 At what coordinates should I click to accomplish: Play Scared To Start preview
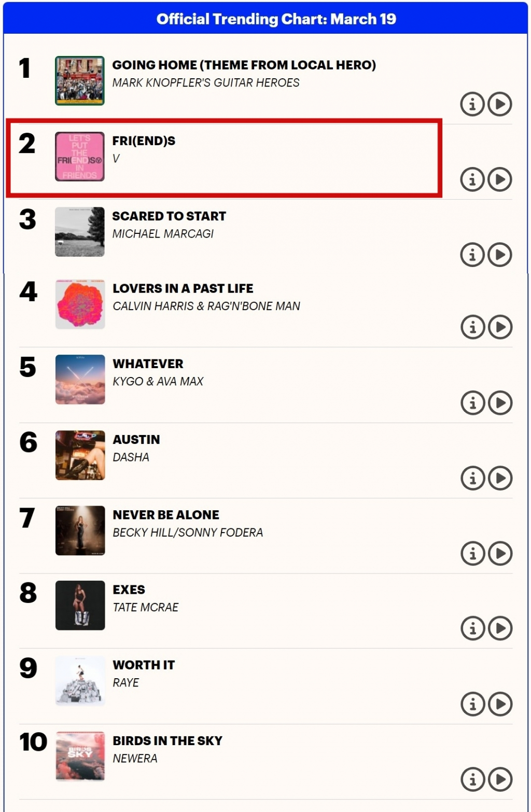click(500, 255)
